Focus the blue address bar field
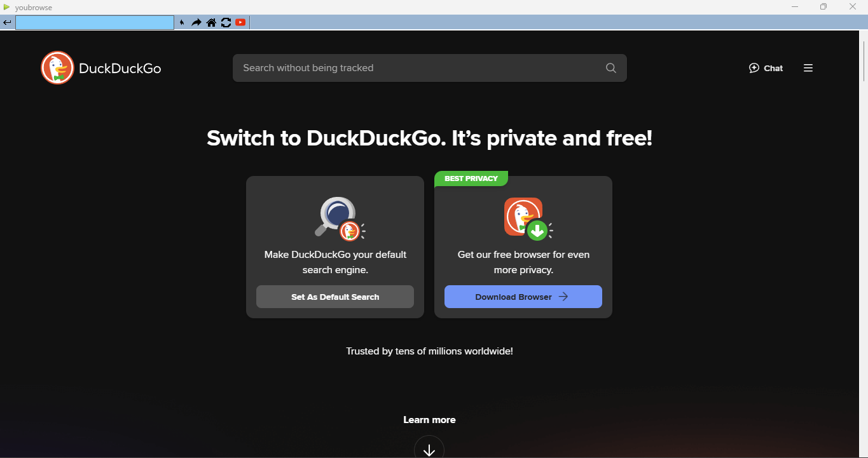The image size is (868, 458). 95,23
